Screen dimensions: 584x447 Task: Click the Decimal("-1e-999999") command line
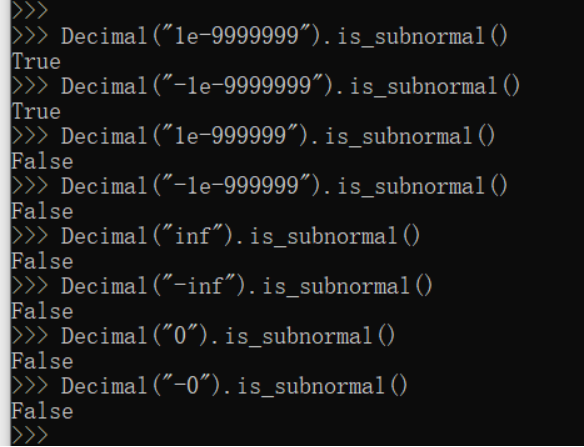tap(260, 186)
